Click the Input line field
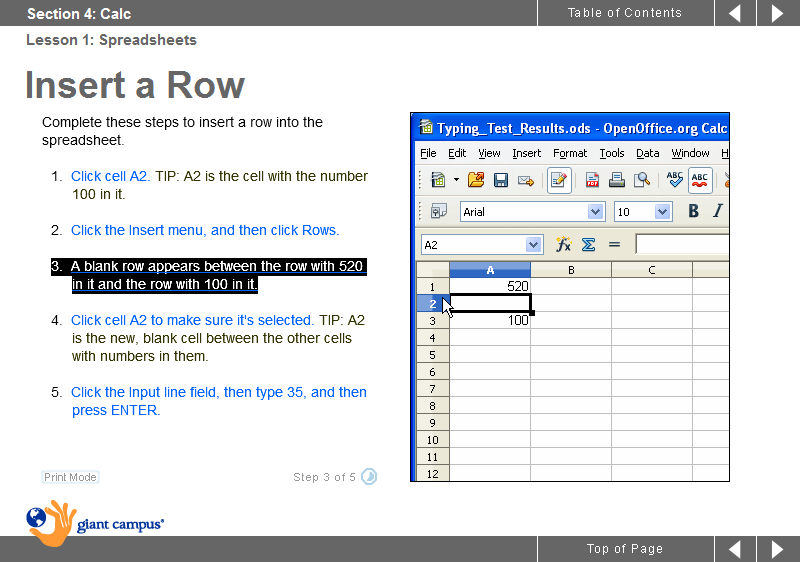Screen dimensions: 800x562 click(x=682, y=244)
